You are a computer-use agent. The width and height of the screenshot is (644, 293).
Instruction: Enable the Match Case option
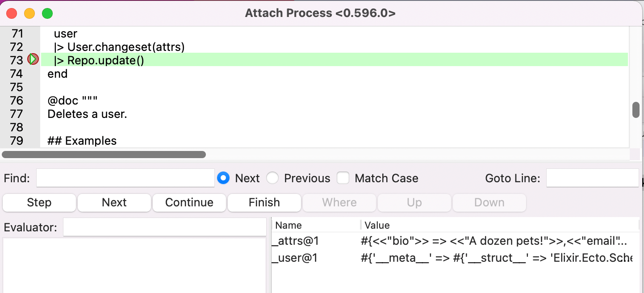343,178
